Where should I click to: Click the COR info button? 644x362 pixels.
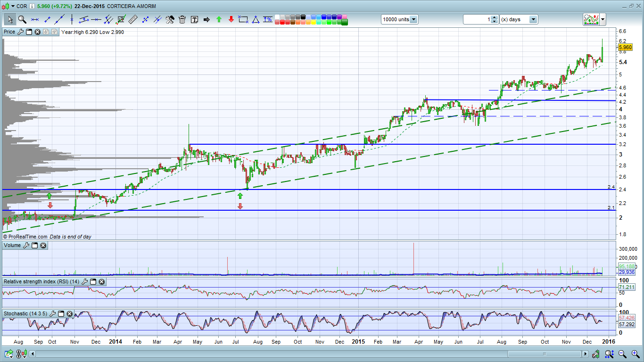pos(32,6)
